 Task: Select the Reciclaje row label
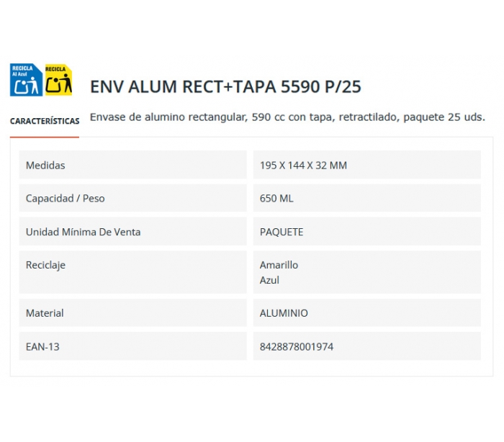click(x=45, y=265)
